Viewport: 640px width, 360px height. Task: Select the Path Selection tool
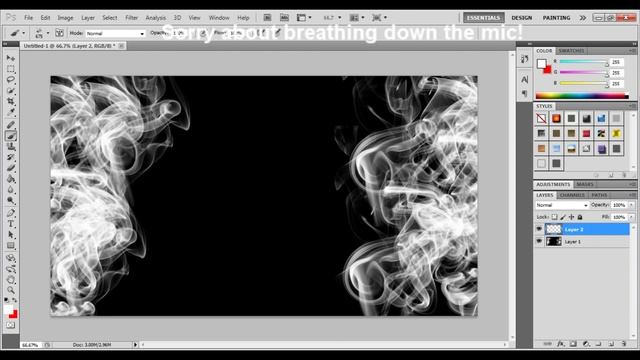click(x=11, y=235)
